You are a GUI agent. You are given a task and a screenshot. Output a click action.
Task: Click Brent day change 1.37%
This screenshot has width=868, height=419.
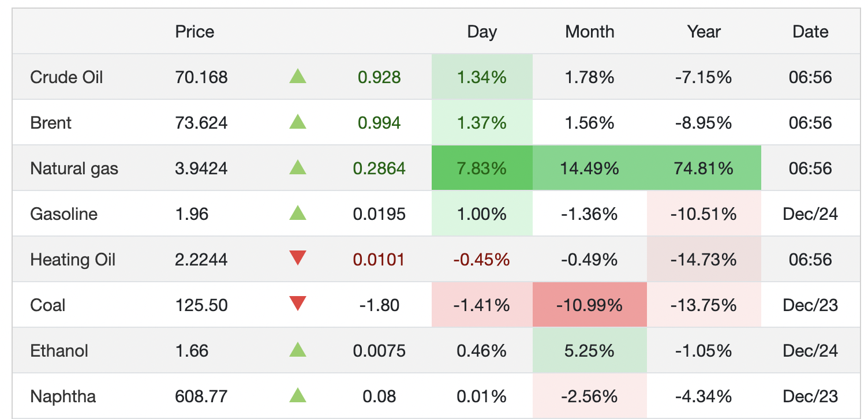click(482, 122)
